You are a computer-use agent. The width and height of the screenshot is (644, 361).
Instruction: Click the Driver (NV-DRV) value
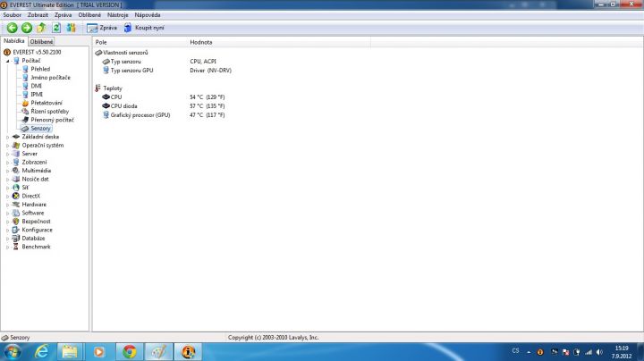pyautogui.click(x=210, y=71)
